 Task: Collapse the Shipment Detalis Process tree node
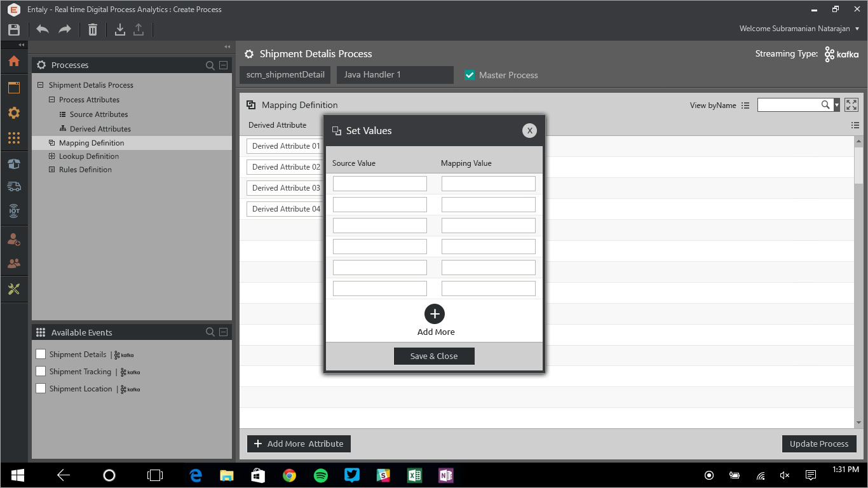tap(41, 85)
